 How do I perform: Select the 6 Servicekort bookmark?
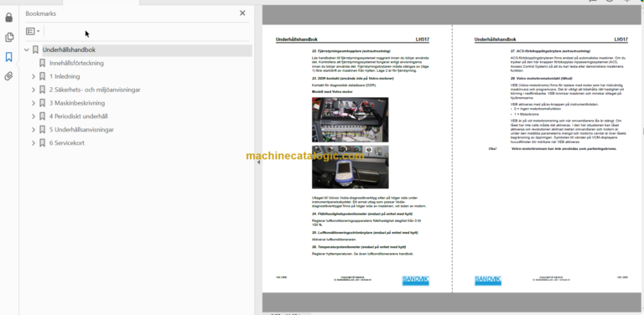67,143
